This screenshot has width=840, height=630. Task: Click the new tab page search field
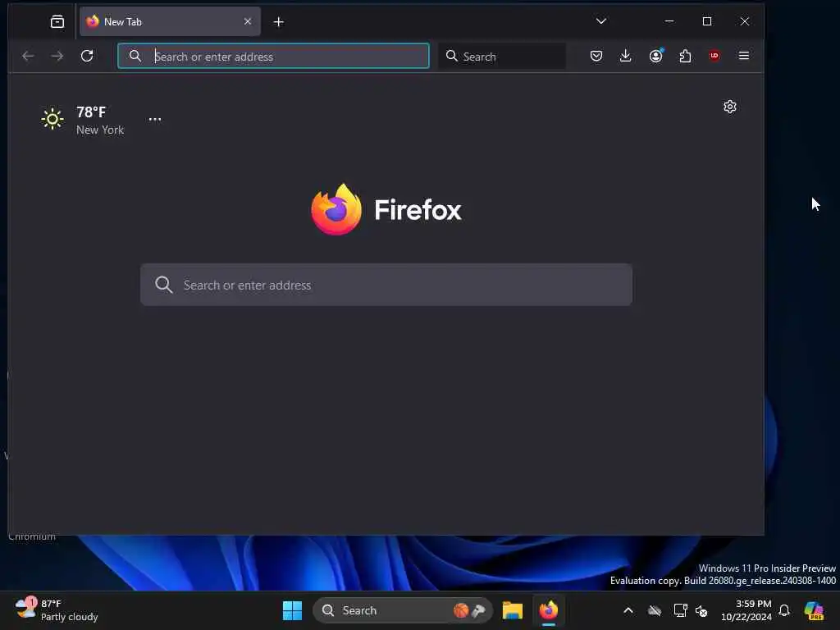[x=386, y=285]
